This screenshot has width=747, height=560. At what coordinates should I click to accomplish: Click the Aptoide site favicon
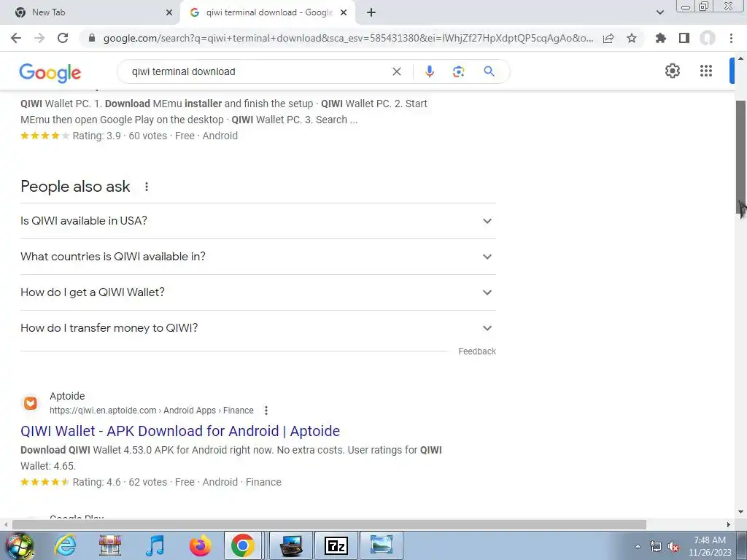(x=31, y=403)
